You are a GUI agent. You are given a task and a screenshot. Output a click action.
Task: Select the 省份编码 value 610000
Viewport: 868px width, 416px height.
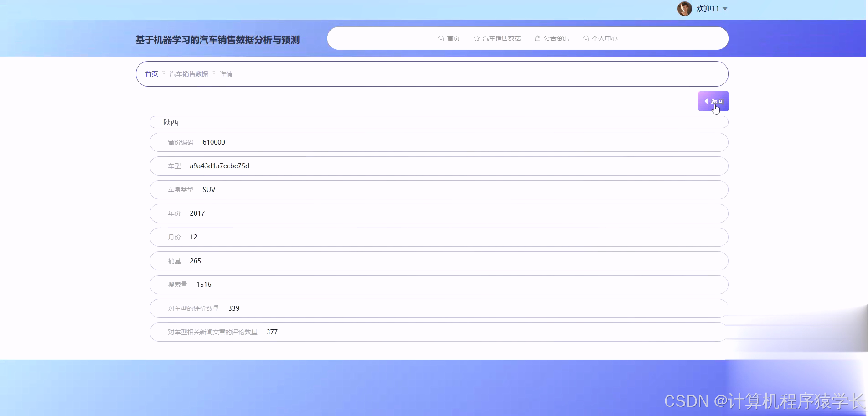pyautogui.click(x=214, y=142)
